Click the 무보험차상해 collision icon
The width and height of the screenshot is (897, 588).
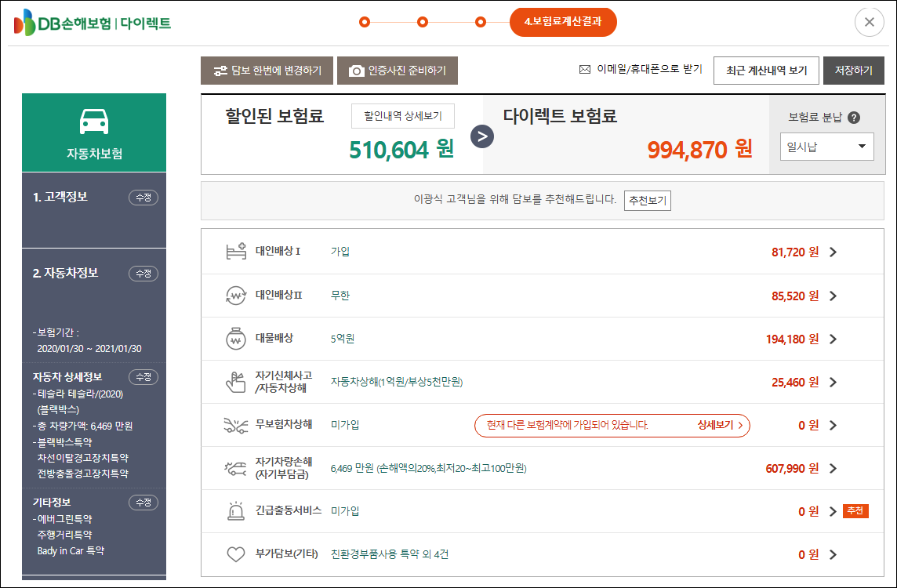(235, 425)
